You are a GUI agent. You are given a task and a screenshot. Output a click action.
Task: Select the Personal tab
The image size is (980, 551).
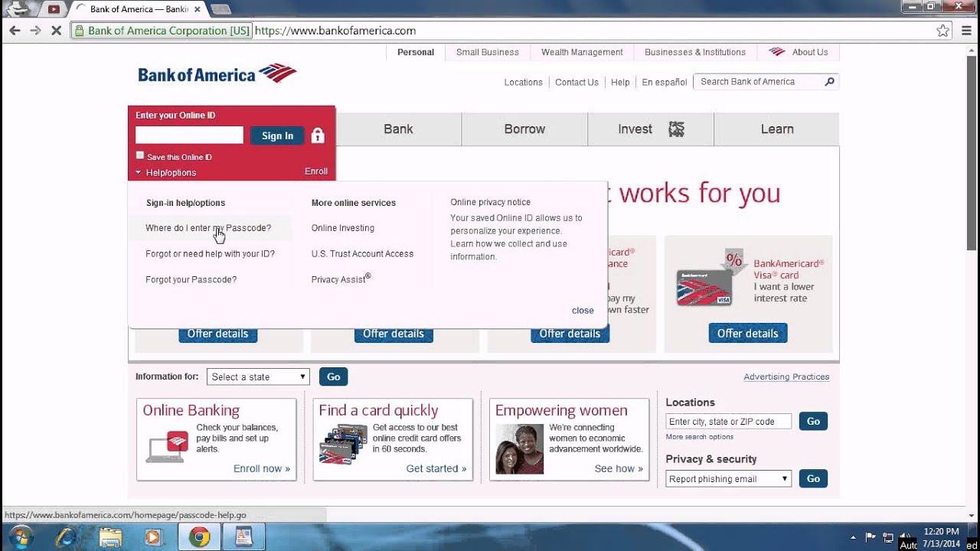[416, 52]
